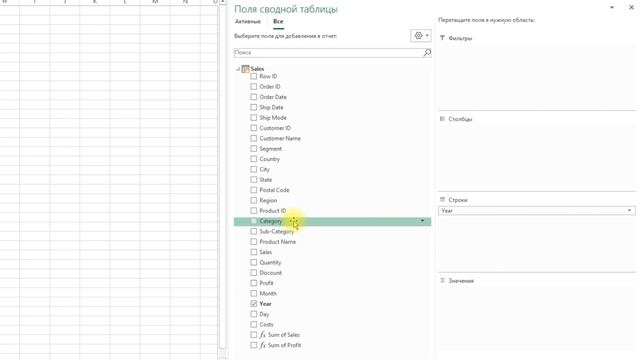This screenshot has height=360, width=640.
Task: Uncheck the Year field
Action: (253, 304)
